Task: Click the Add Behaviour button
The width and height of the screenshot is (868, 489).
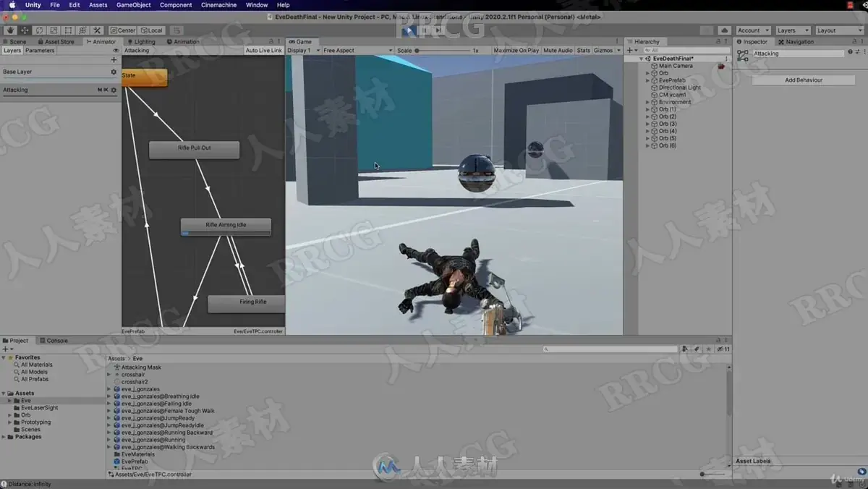Action: (804, 80)
